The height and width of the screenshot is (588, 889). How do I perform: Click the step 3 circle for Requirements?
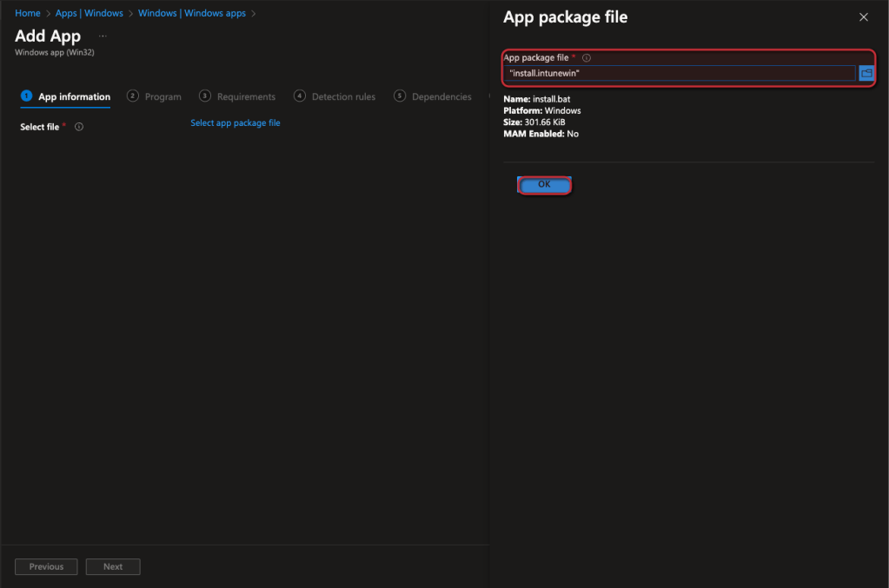click(x=205, y=96)
